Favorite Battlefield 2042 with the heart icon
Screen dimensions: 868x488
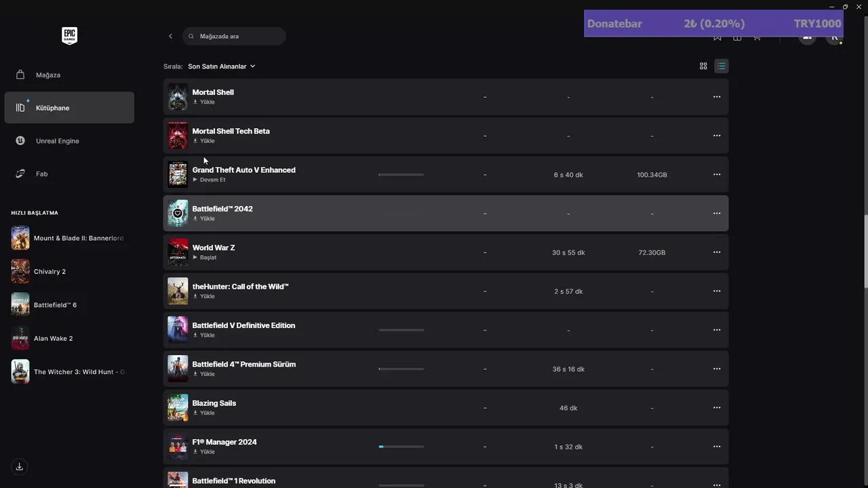pos(178,213)
